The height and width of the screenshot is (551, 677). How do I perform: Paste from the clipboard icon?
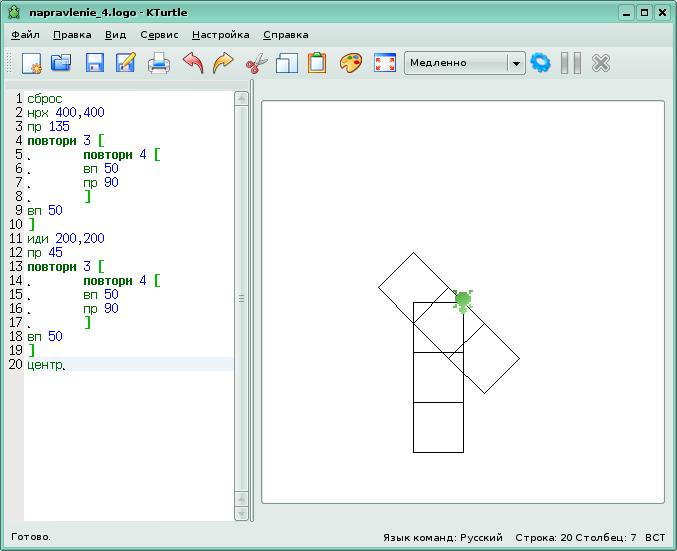(x=318, y=63)
